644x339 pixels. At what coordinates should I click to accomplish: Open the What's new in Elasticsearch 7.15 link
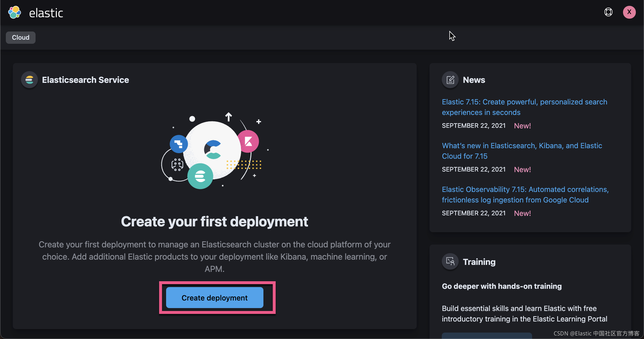pos(522,151)
